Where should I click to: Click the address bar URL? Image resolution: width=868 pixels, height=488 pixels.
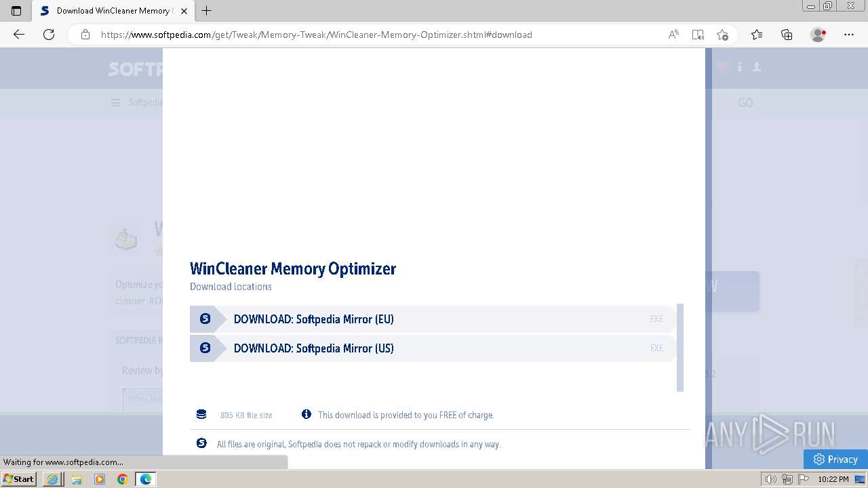pos(316,35)
